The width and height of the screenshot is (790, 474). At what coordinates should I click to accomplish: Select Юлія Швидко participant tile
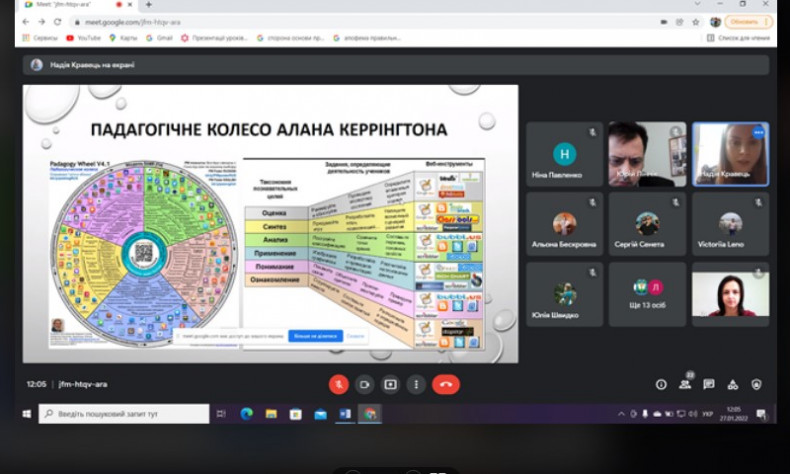[x=564, y=294]
